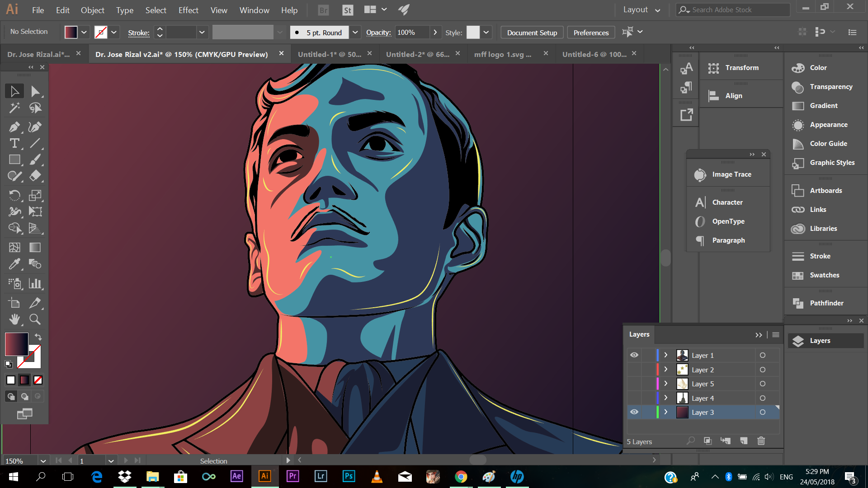This screenshot has width=868, height=488.
Task: Open brush definition dropdown 5 pt. Round
Action: [355, 32]
